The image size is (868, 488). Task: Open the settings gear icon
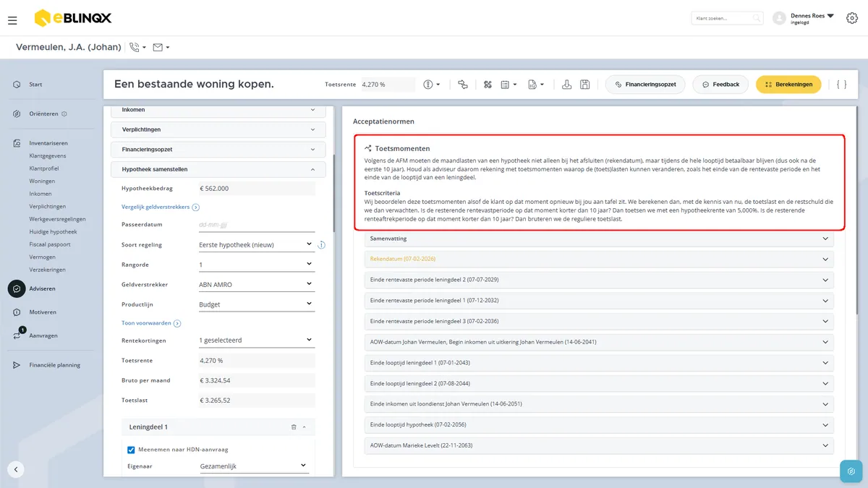[x=851, y=17]
